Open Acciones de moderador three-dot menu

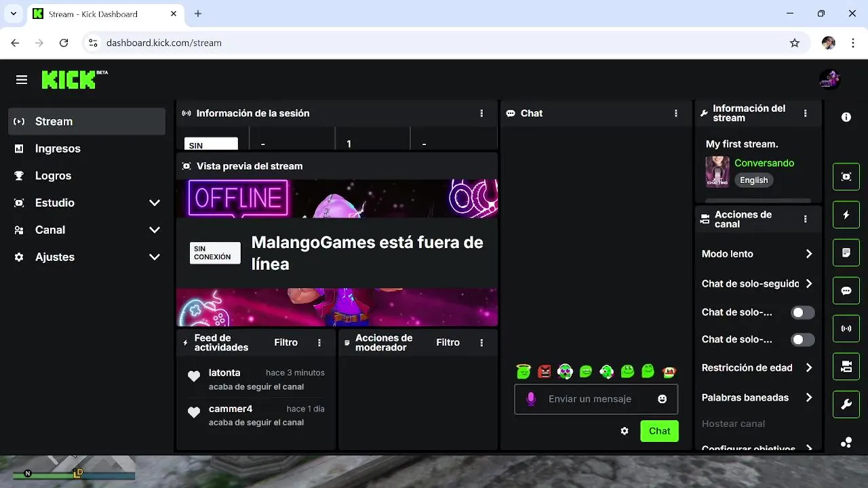(x=481, y=343)
